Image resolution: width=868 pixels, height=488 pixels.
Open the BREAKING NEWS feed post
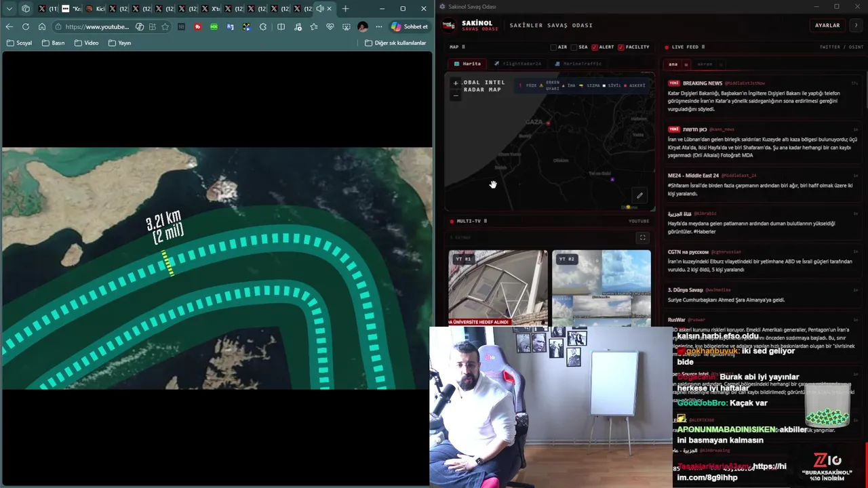(763, 96)
